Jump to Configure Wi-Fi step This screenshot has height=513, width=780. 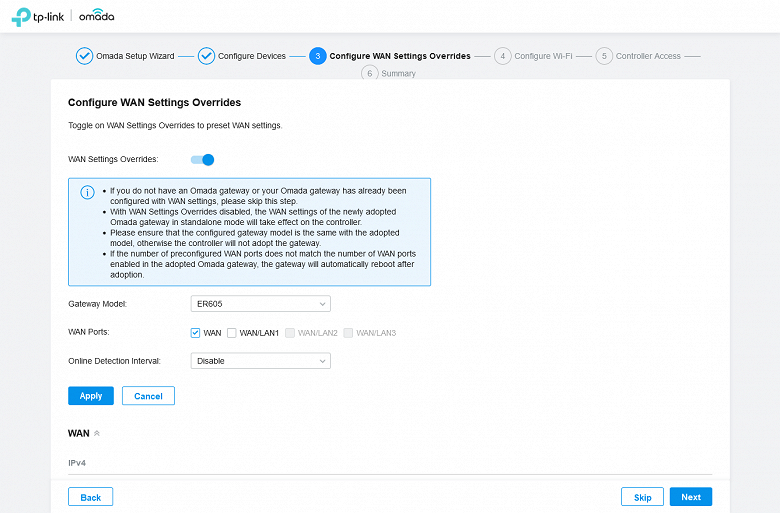pyautogui.click(x=543, y=56)
